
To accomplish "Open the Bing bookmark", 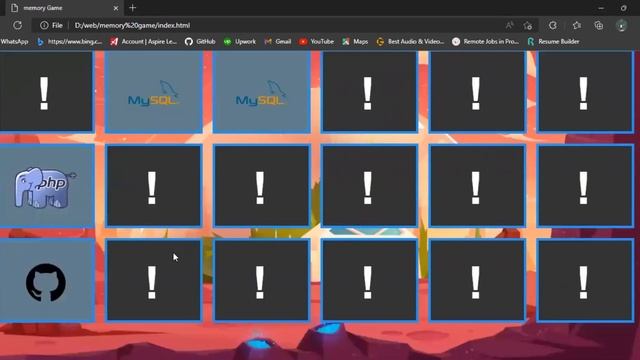I will [x=69, y=42].
